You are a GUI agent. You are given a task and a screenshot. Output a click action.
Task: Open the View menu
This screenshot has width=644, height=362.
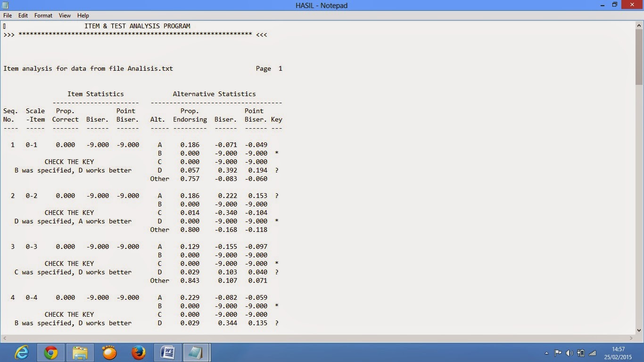coord(65,16)
